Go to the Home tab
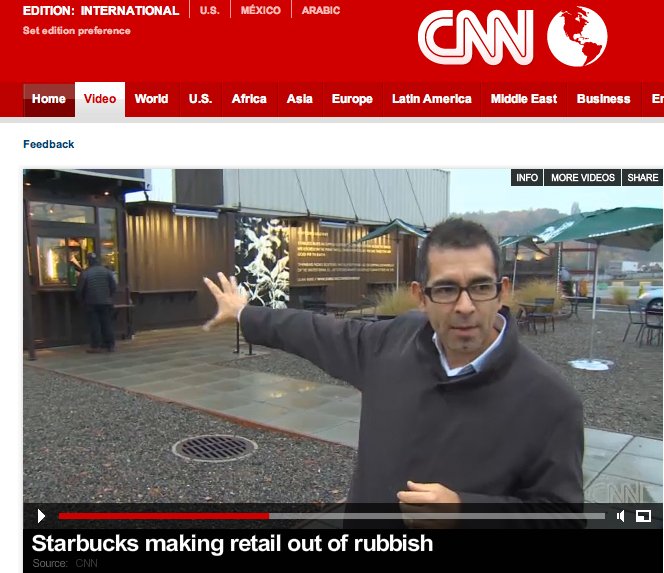The width and height of the screenshot is (664, 573). (x=49, y=99)
